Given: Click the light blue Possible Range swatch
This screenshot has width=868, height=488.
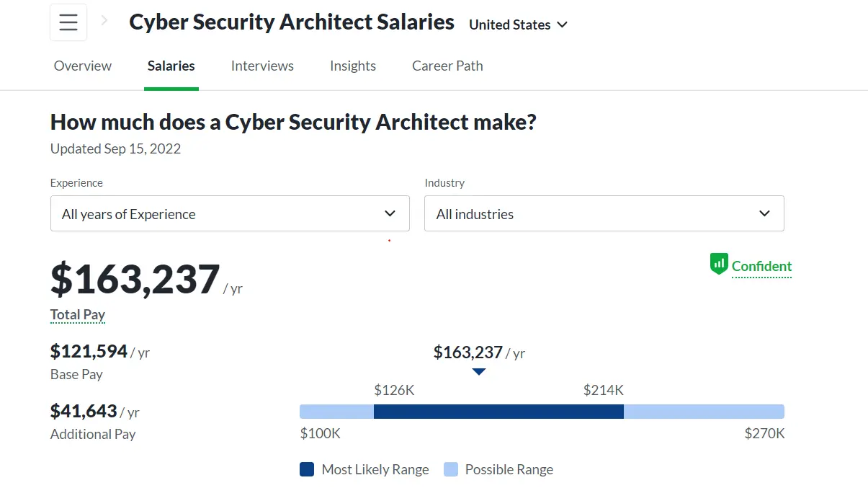Looking at the screenshot, I should [x=450, y=469].
